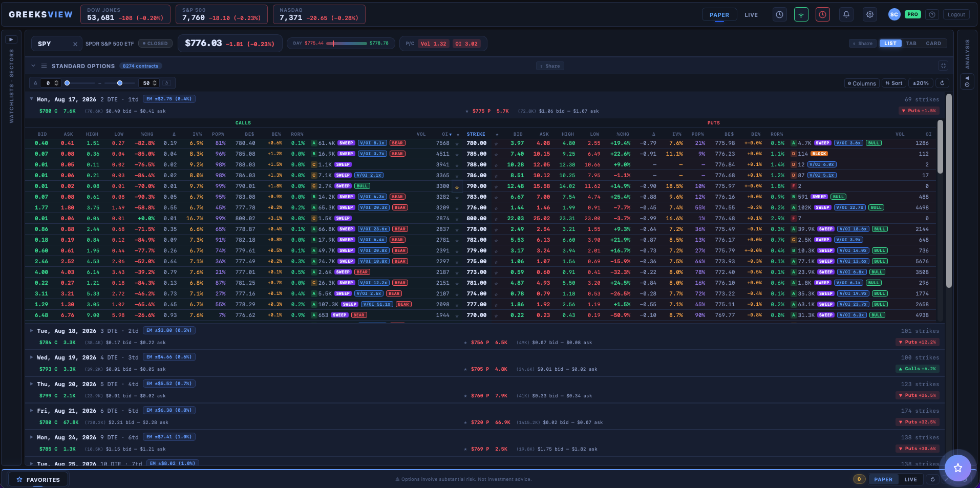This screenshot has height=488, width=980.
Task: Switch to TAB view
Action: 911,44
